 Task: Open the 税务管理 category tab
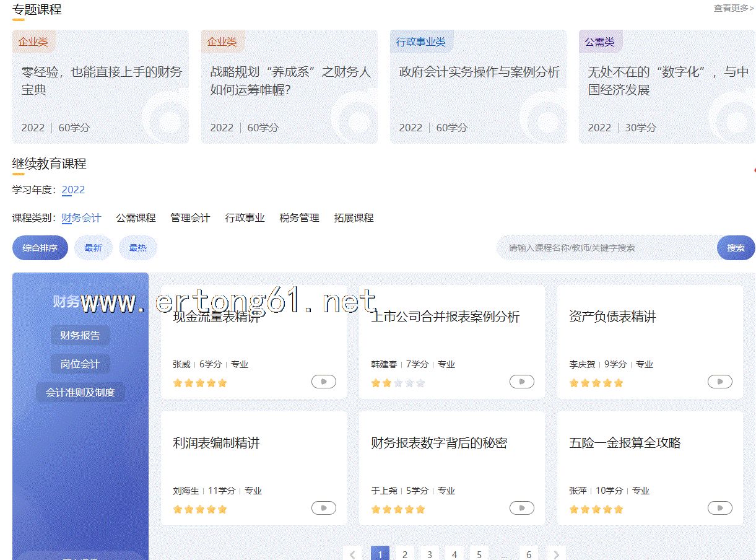pyautogui.click(x=299, y=218)
